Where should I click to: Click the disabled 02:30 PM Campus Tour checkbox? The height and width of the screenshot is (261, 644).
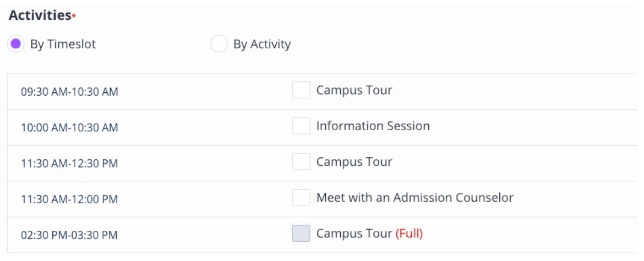click(x=301, y=234)
